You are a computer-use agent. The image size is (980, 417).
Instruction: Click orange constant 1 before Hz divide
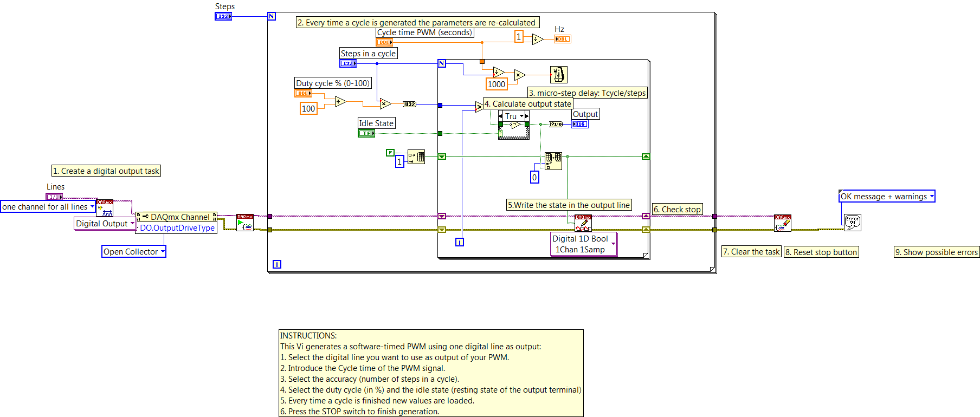519,36
